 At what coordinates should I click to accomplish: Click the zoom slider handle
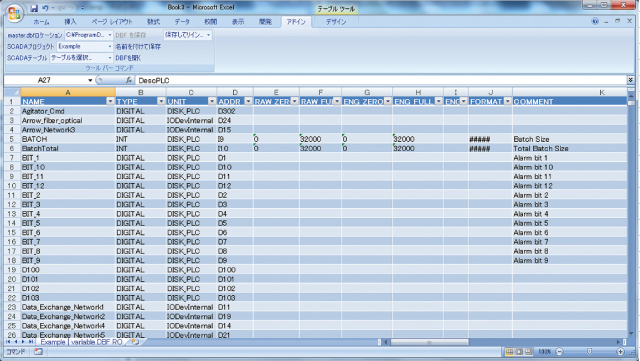589,351
